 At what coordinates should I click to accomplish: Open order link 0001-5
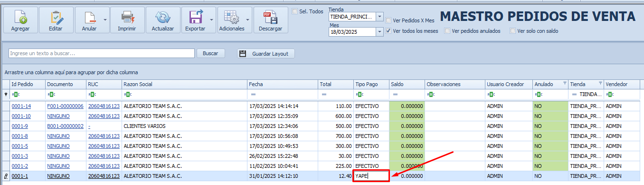point(20,146)
